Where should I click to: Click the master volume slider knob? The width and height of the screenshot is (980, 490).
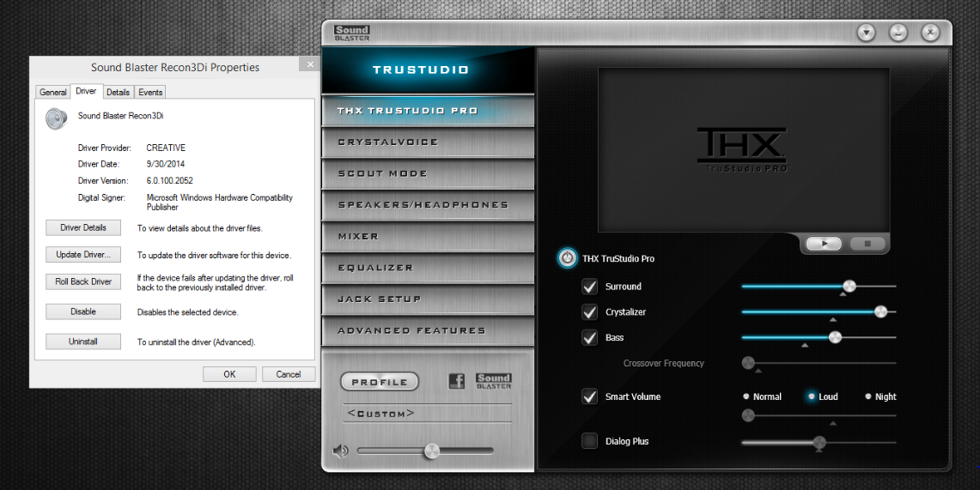click(431, 451)
